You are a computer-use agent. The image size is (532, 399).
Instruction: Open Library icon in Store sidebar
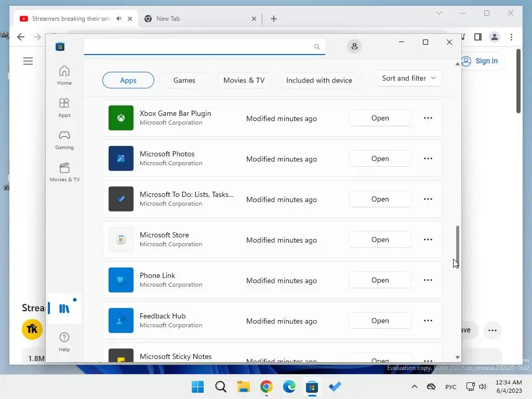click(64, 309)
